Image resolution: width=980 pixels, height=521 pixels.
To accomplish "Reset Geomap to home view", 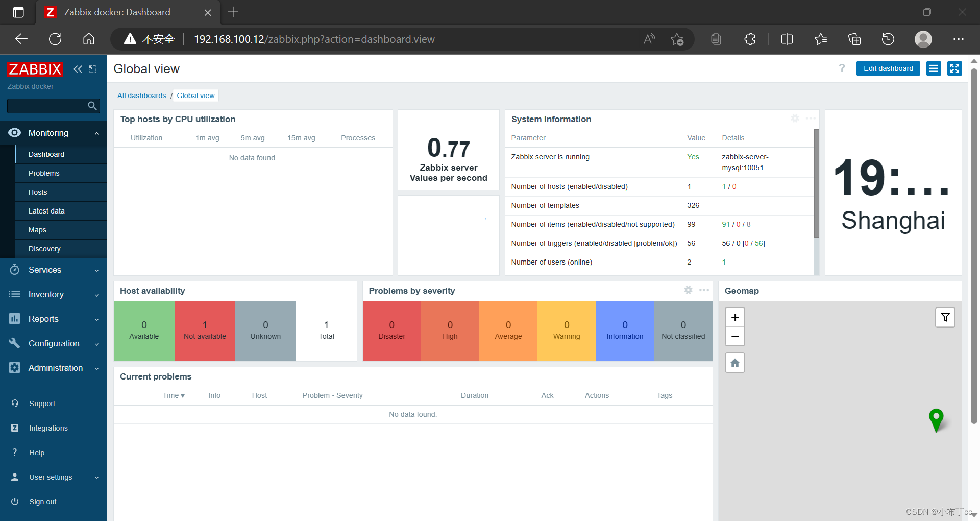I will (735, 363).
